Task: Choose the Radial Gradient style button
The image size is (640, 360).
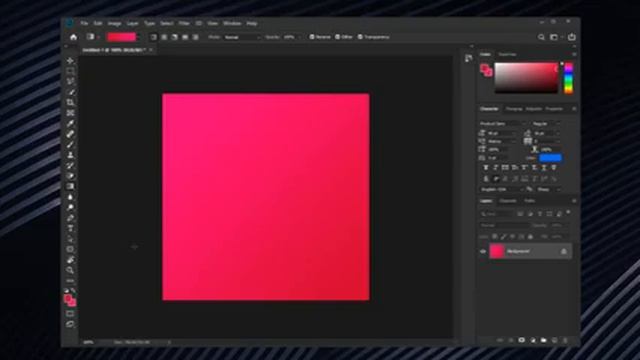Action: 164,37
